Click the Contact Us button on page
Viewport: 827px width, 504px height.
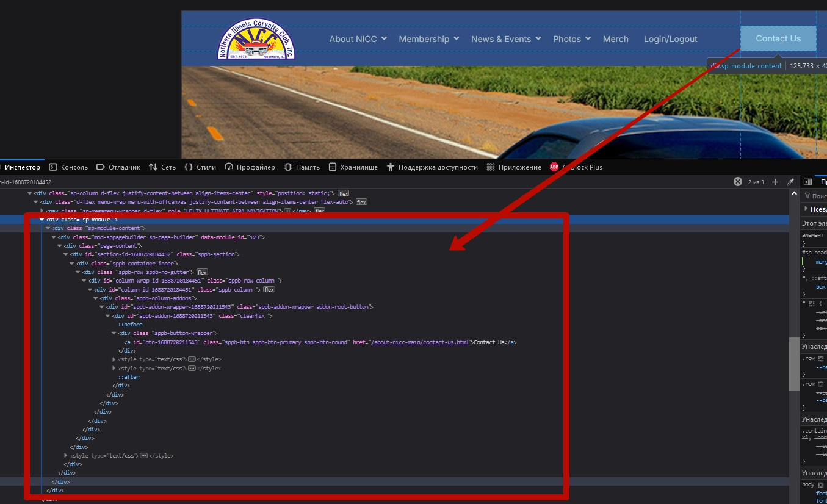[x=778, y=38]
